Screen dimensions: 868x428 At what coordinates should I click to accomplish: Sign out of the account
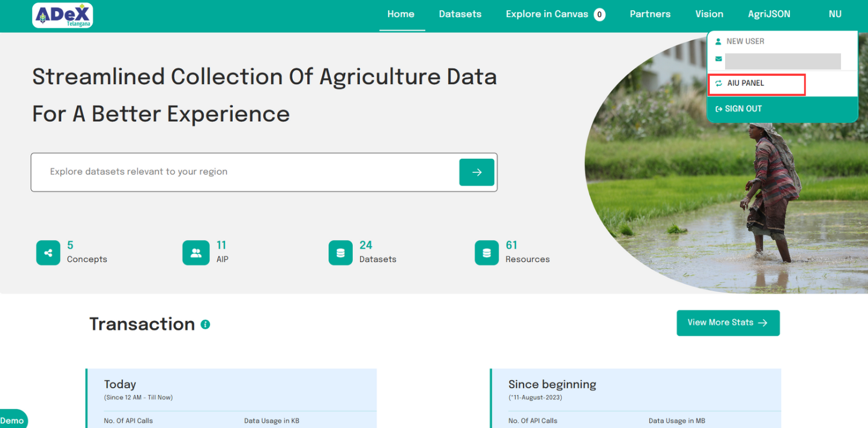tap(739, 109)
